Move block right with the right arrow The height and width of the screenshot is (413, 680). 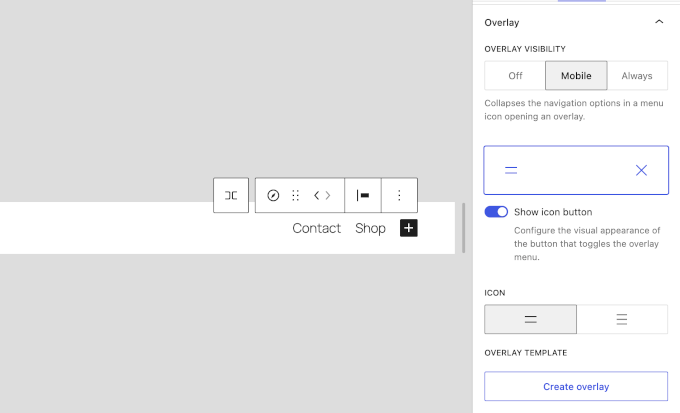pyautogui.click(x=328, y=195)
